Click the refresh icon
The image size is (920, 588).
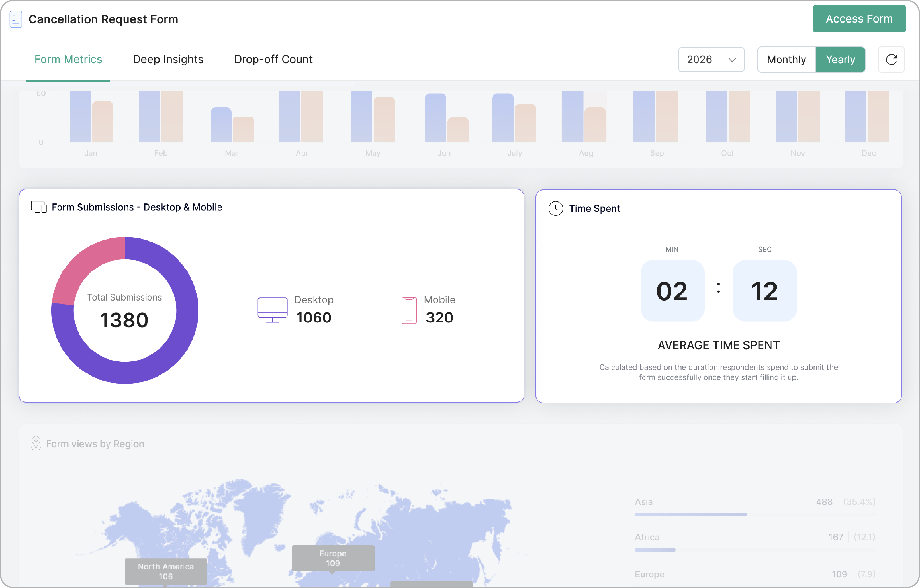(x=891, y=60)
